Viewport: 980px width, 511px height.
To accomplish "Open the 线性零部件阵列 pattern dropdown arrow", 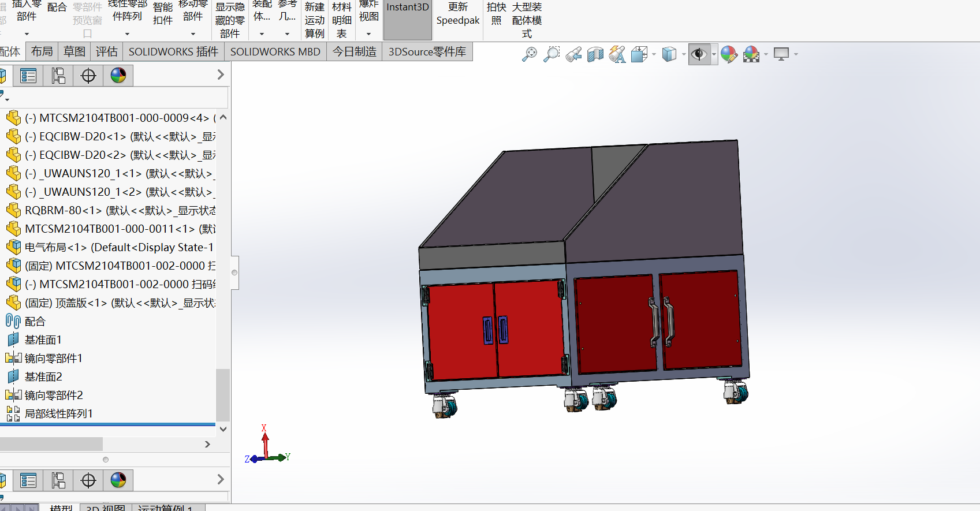I will click(x=127, y=34).
